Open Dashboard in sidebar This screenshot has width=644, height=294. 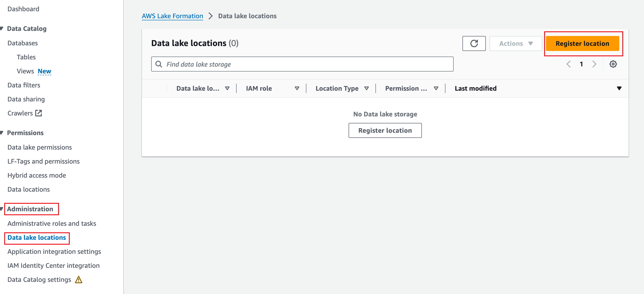(x=23, y=9)
